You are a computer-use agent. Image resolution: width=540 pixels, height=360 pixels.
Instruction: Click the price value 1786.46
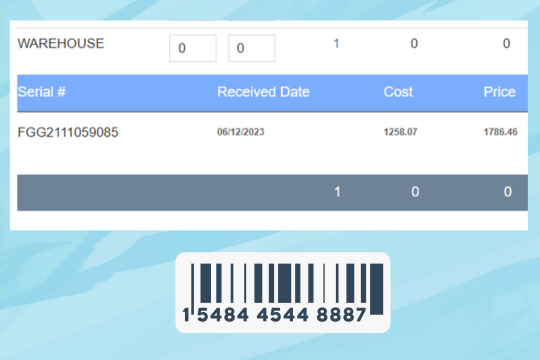(x=500, y=132)
